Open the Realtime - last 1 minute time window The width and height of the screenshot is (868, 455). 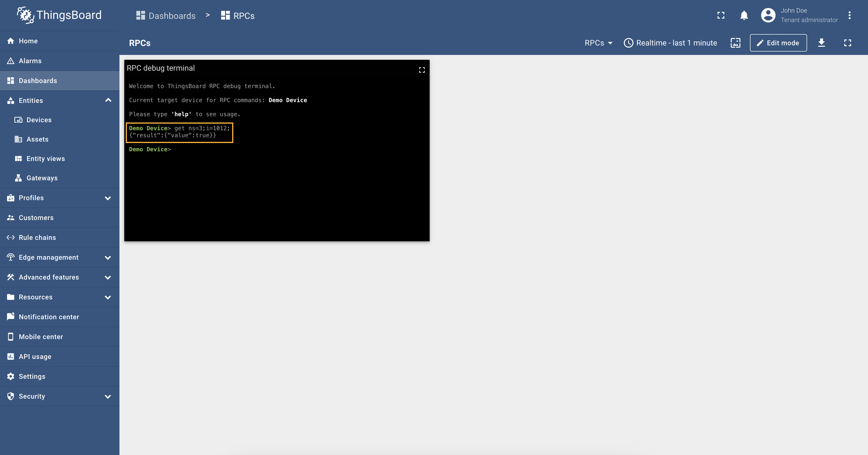point(670,43)
